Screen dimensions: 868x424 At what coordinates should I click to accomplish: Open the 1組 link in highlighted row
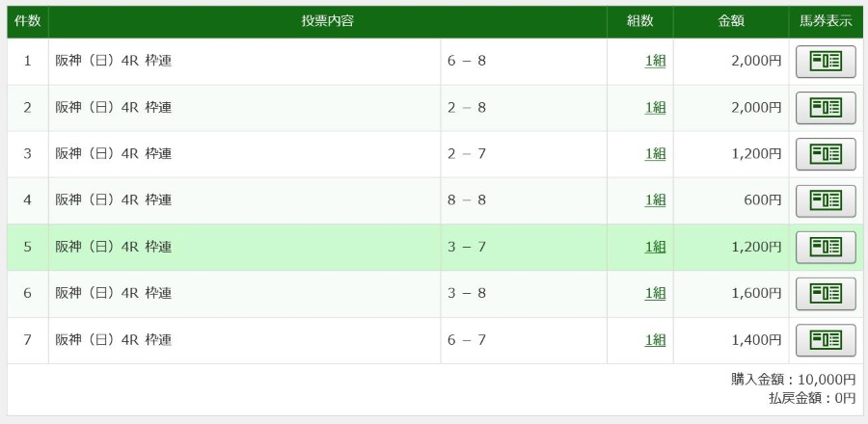click(x=655, y=247)
